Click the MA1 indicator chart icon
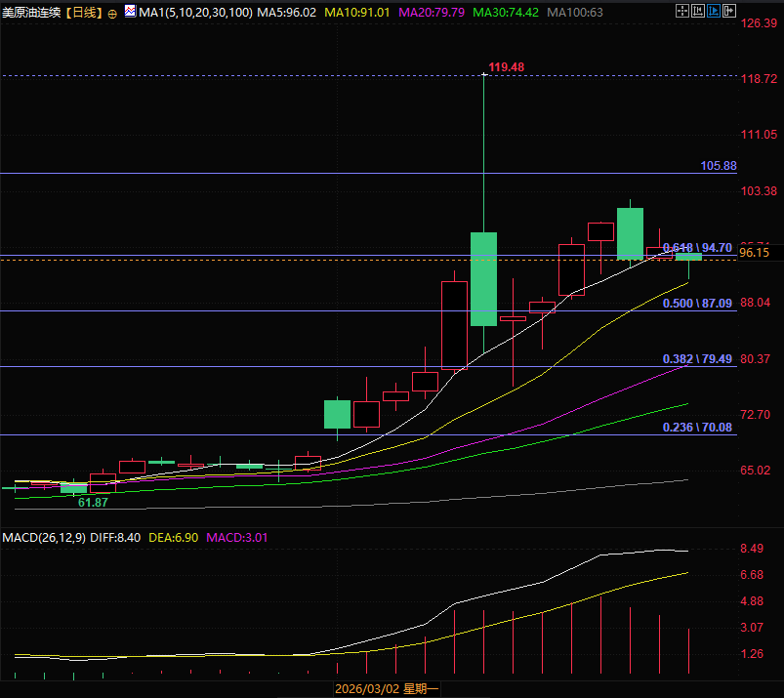 130,11
